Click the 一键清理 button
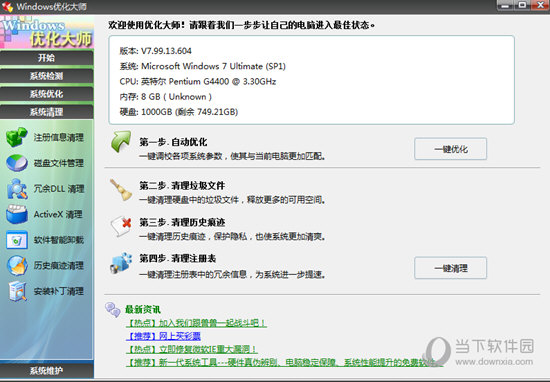This screenshot has height=382, width=550. click(450, 268)
